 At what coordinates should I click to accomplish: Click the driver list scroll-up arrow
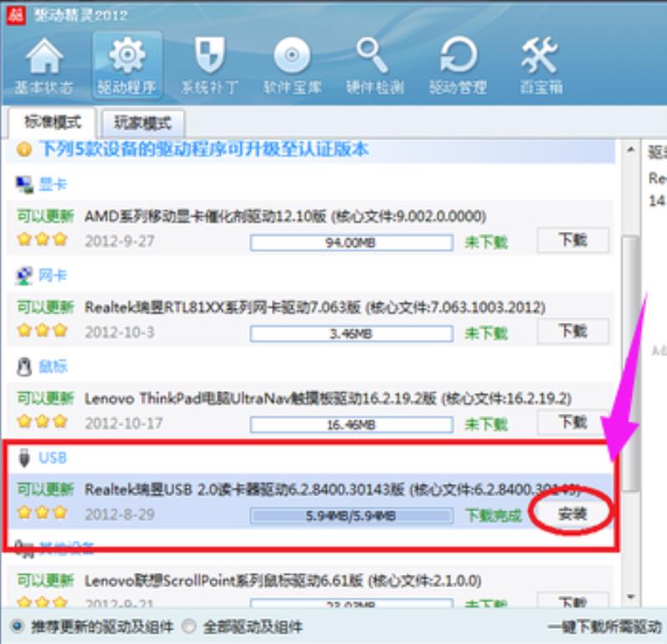coord(631,150)
